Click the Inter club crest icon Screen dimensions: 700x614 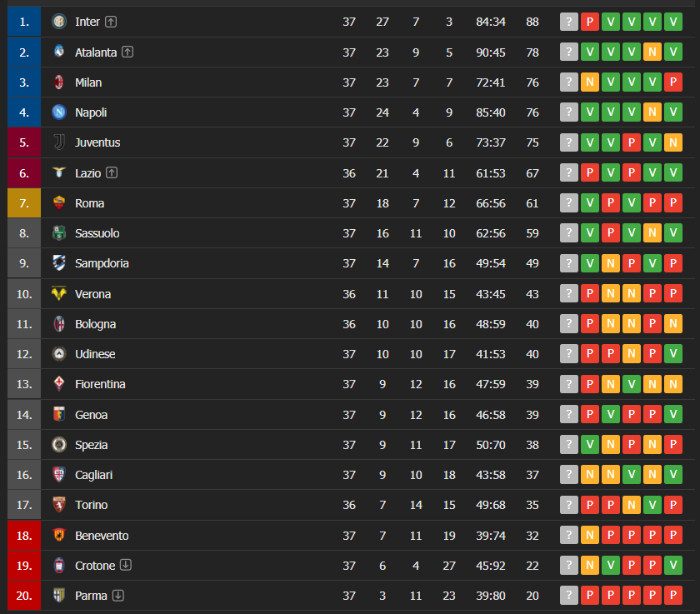pos(59,22)
